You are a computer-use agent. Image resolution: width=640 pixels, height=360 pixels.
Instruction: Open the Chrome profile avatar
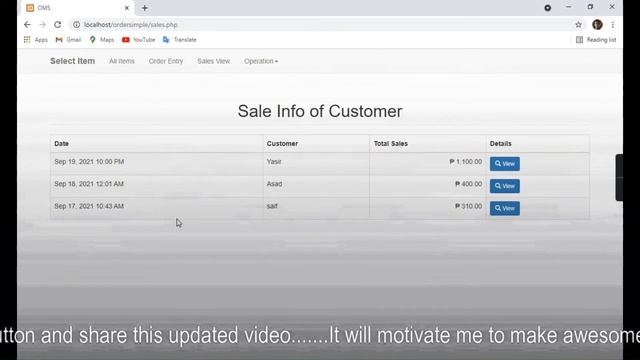click(x=597, y=24)
